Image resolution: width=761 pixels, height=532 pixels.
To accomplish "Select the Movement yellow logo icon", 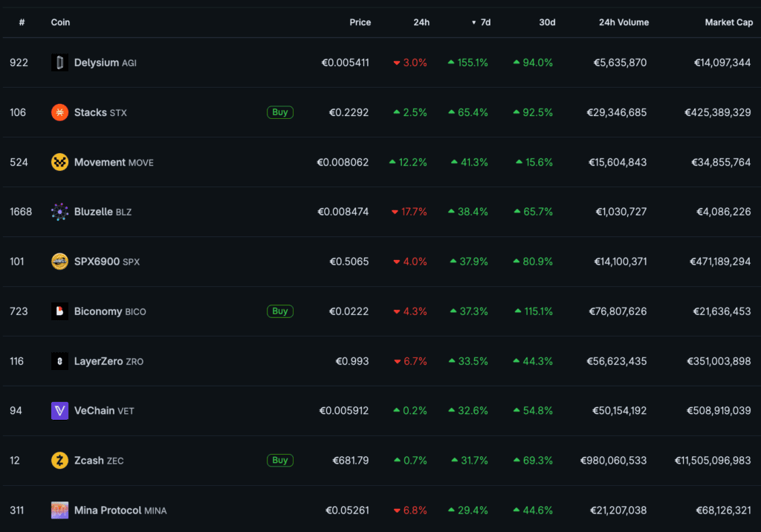I will (x=59, y=162).
